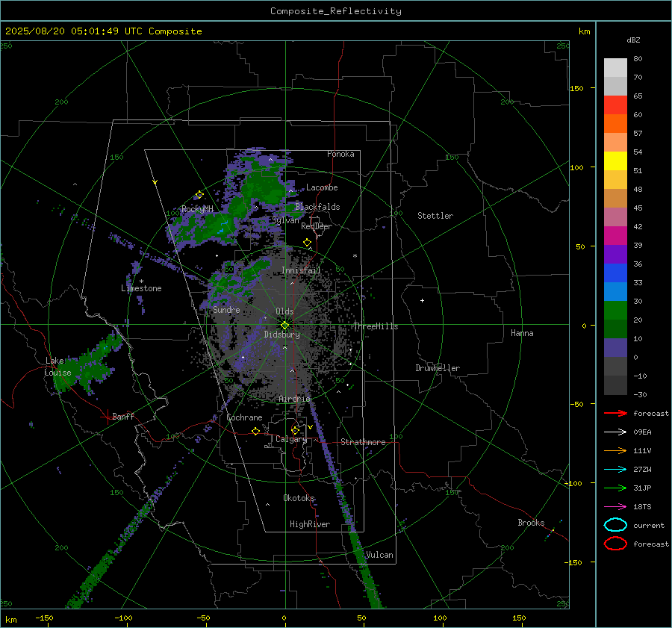Screen dimensions: 672x628
Task: Click the Limestone label
Action: coord(141,288)
